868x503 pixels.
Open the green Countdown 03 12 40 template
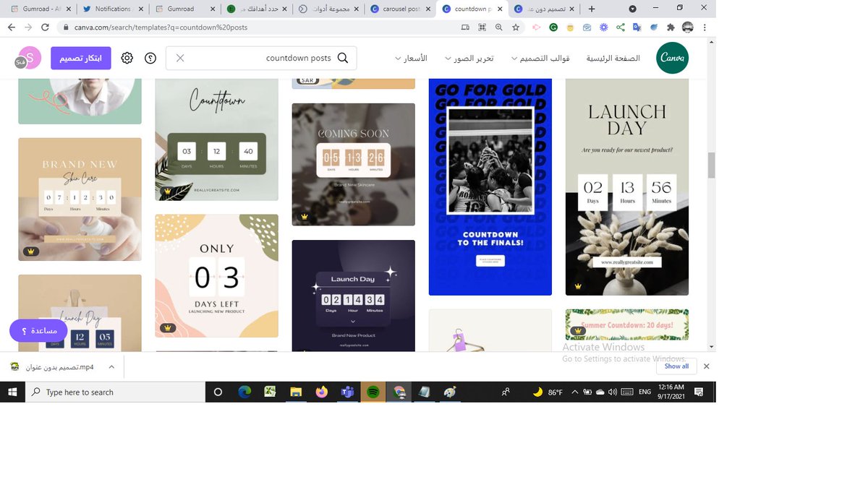[217, 139]
